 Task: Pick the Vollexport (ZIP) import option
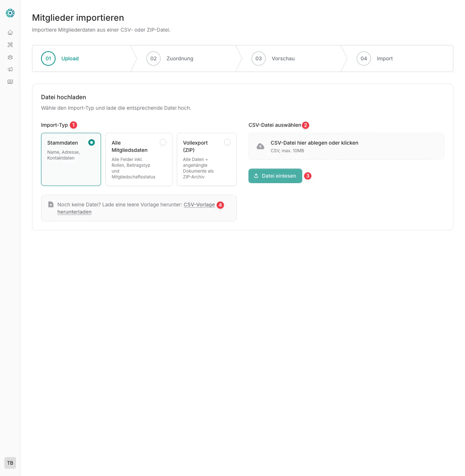[x=207, y=159]
